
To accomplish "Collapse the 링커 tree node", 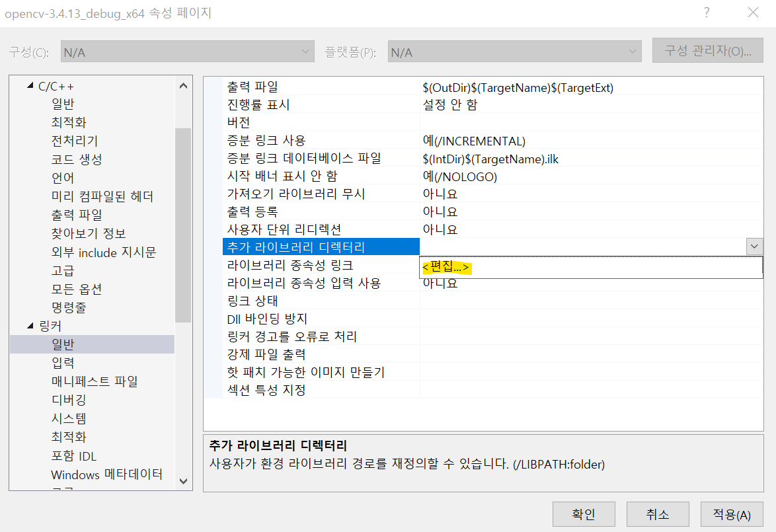I will point(30,326).
